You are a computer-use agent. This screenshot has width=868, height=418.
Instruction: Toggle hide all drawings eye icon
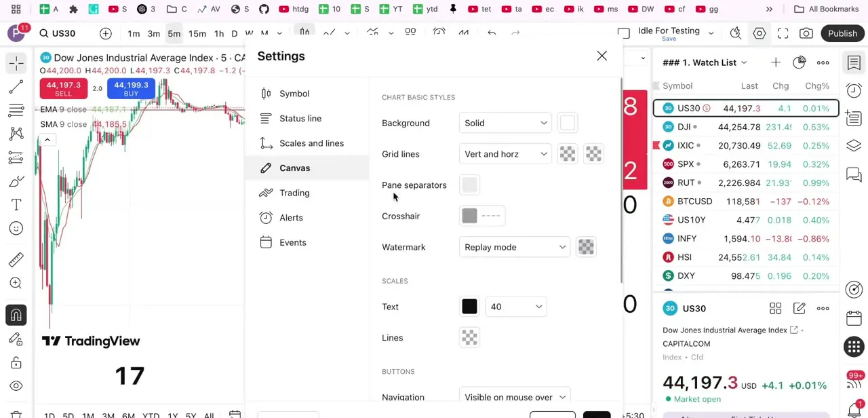(16, 386)
